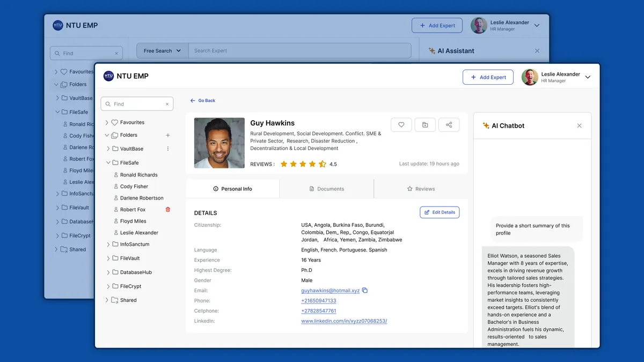This screenshot has width=644, height=362.
Task: Click the share icon on the profile header
Action: pyautogui.click(x=449, y=125)
